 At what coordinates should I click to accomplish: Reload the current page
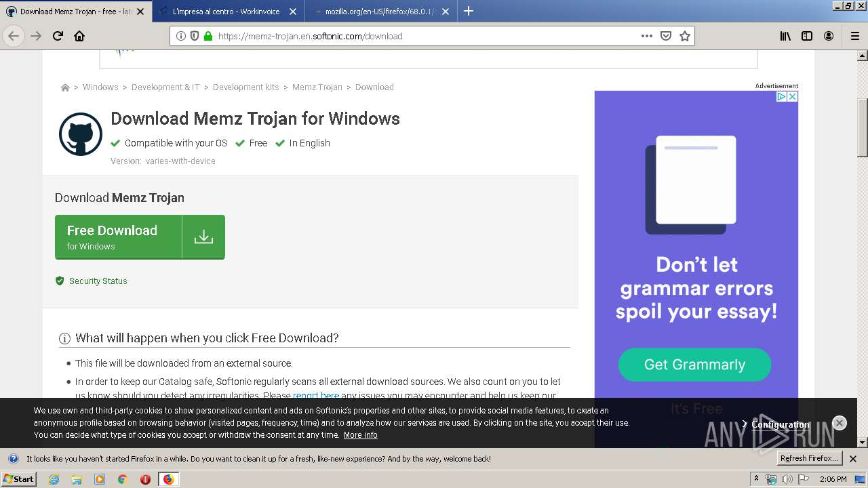point(58,36)
